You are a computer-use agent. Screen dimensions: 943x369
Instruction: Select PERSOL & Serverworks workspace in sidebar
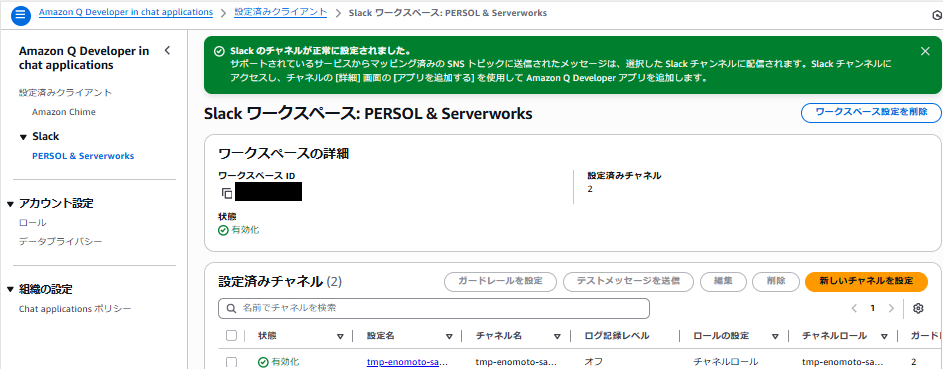click(83, 156)
